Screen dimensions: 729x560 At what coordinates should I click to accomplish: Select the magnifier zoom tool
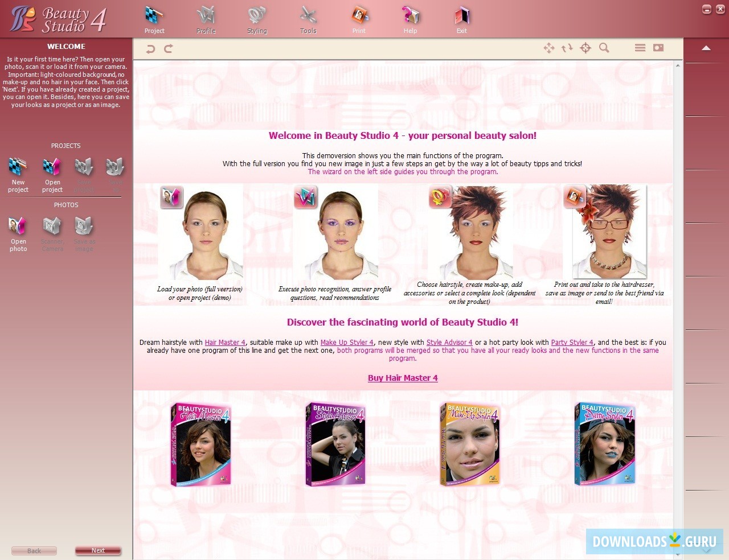(x=604, y=48)
